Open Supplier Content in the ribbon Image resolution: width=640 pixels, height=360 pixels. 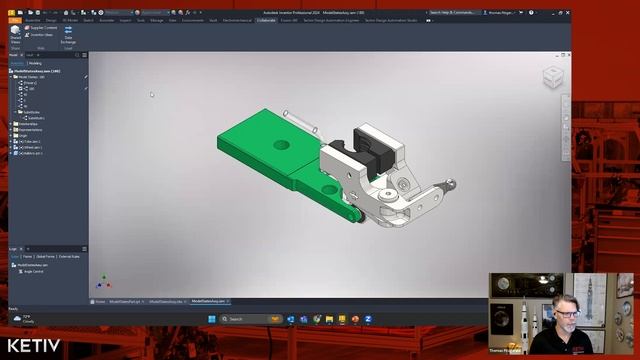point(41,28)
